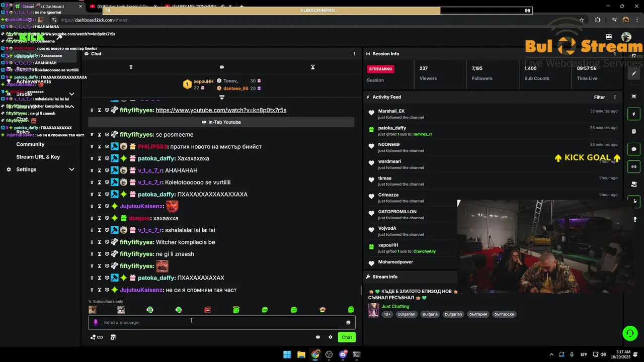644x362 pixels.
Task: Toggle the broadcast signal panel button
Action: pos(634,166)
